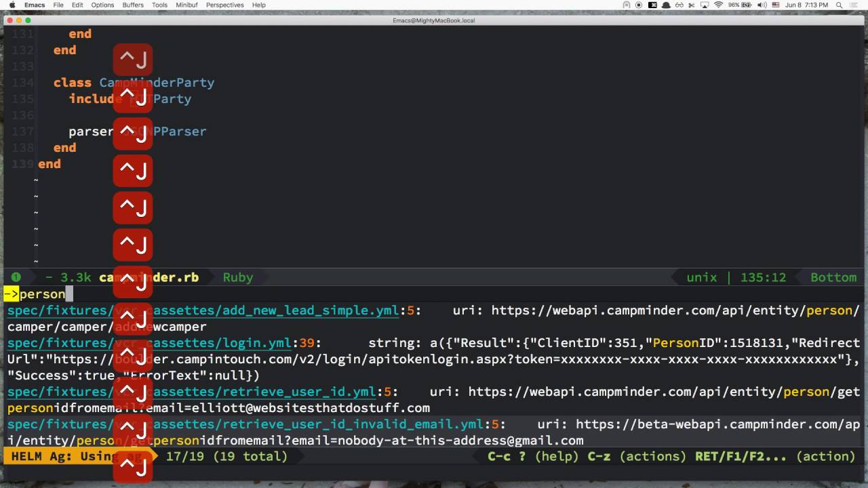The height and width of the screenshot is (488, 868).
Task: Click the Ruby major mode indicator
Action: (238, 277)
